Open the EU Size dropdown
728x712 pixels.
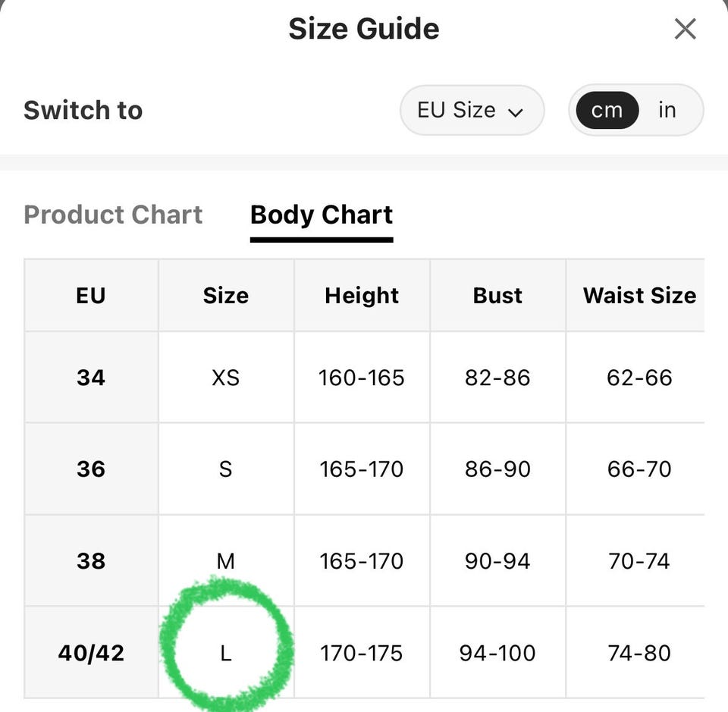[x=472, y=111]
